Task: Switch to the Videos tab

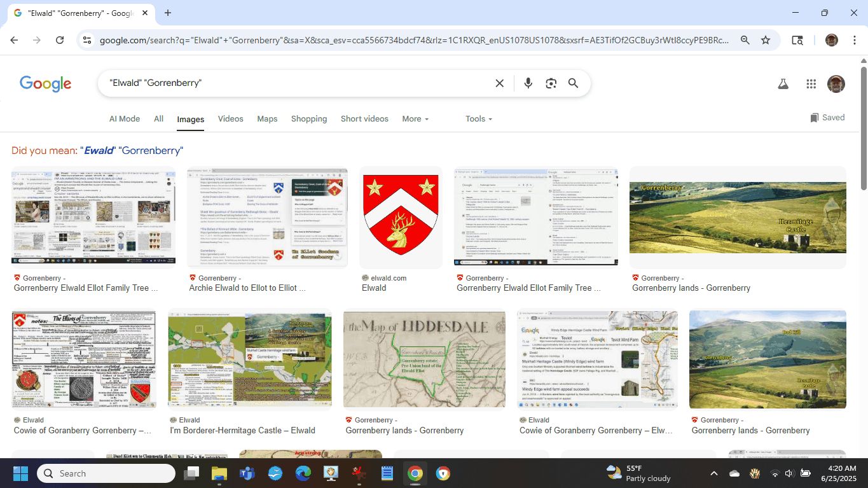Action: click(x=230, y=119)
